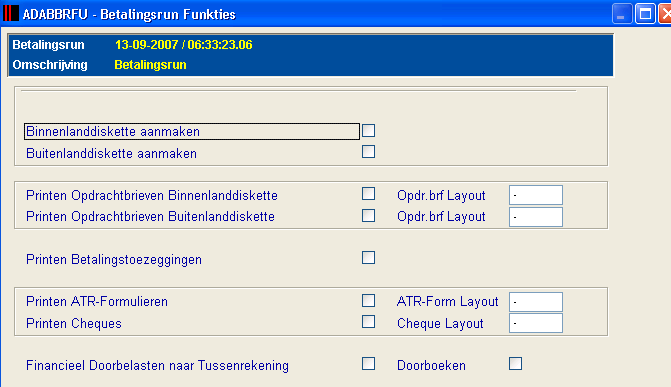Tick the Printen Cheques checkbox
The width and height of the screenshot is (671, 387).
(368, 322)
